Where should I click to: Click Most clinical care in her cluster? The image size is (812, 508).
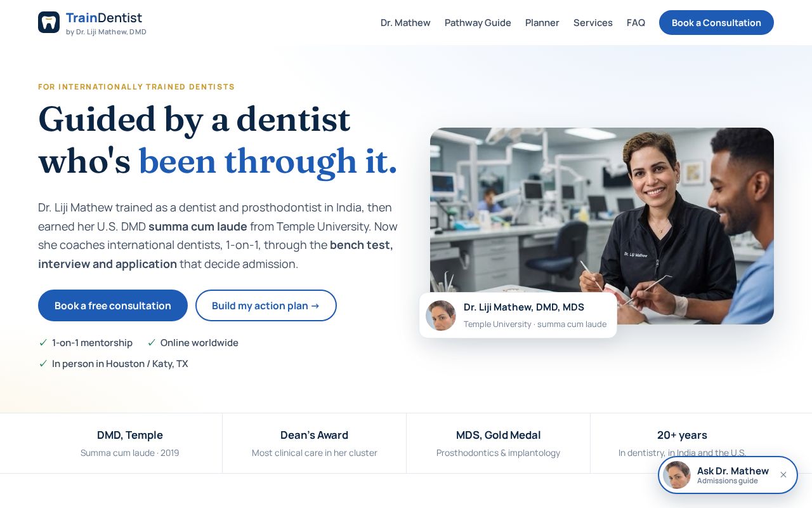[x=314, y=453]
